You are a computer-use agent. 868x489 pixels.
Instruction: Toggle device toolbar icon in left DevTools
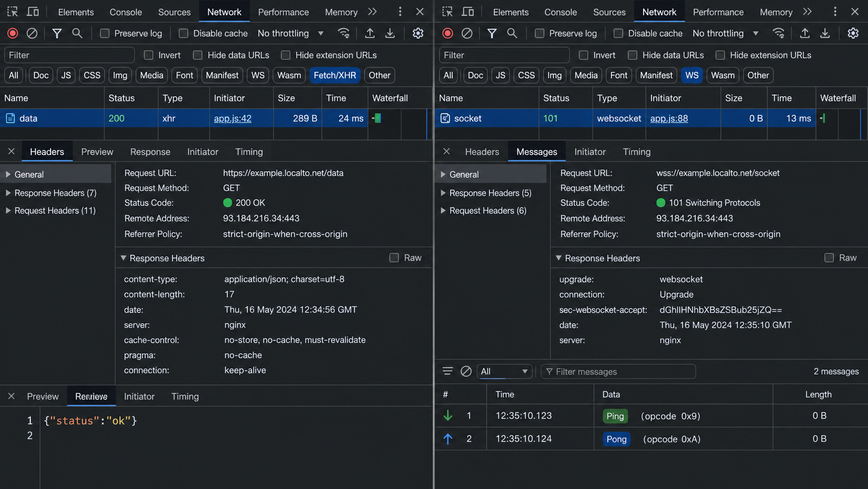33,11
